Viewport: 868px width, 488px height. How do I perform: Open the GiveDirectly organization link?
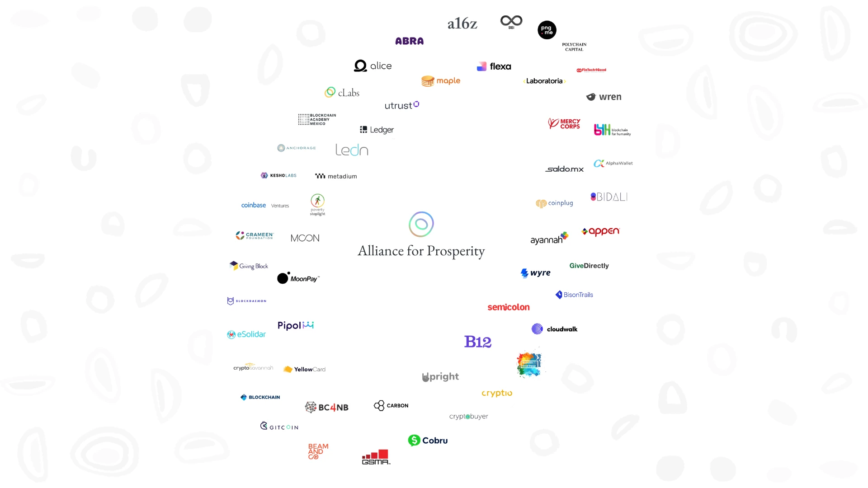589,265
